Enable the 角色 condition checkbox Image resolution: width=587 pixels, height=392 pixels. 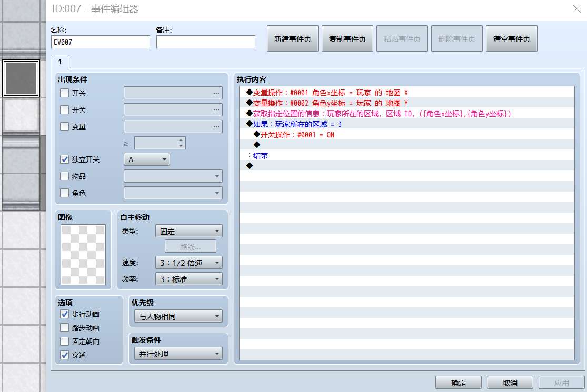pyautogui.click(x=64, y=193)
